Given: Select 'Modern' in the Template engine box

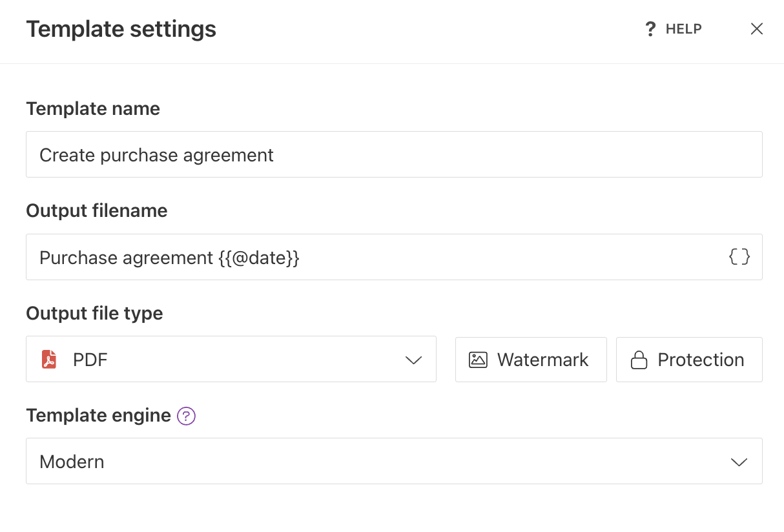Looking at the screenshot, I should click(72, 462).
